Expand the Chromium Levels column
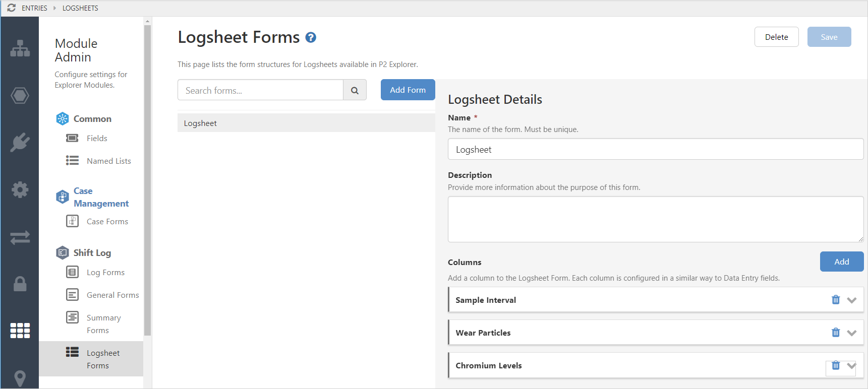This screenshot has width=868, height=389. click(x=852, y=366)
